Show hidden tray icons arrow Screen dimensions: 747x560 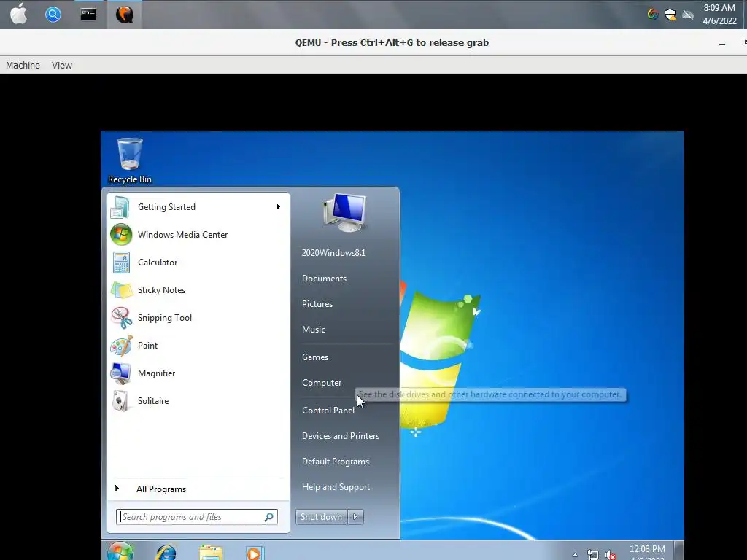(x=575, y=555)
